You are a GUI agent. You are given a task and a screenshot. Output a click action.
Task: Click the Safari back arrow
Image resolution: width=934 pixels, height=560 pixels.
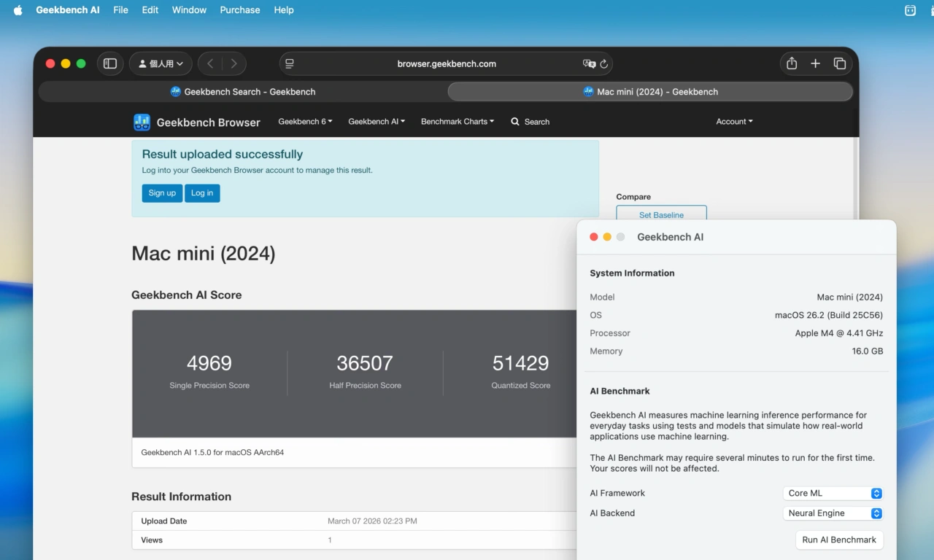point(210,63)
